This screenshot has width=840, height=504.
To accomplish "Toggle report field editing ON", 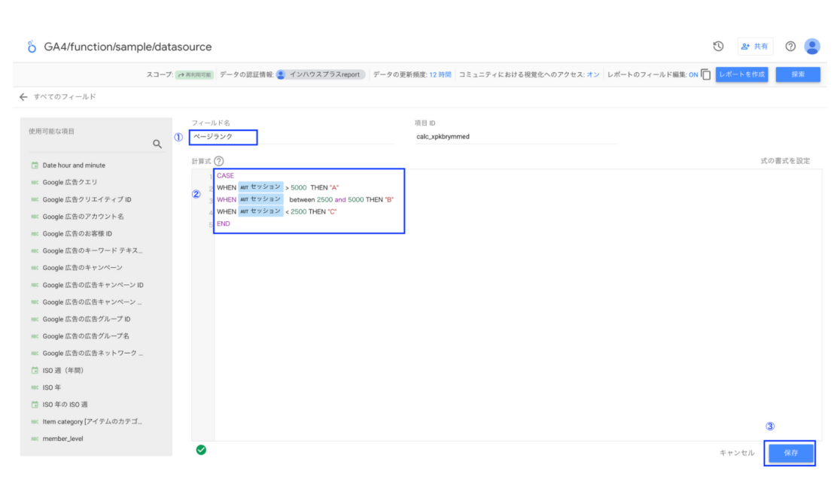I will 693,74.
